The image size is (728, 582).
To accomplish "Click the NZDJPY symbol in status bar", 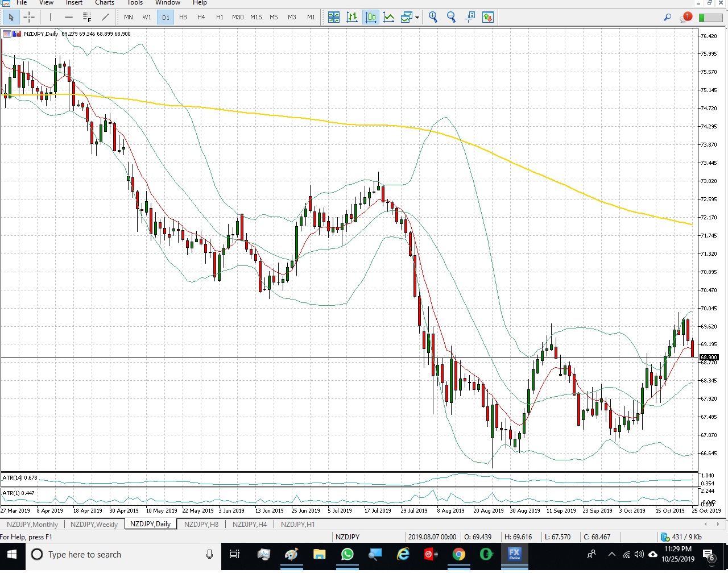I will (348, 537).
